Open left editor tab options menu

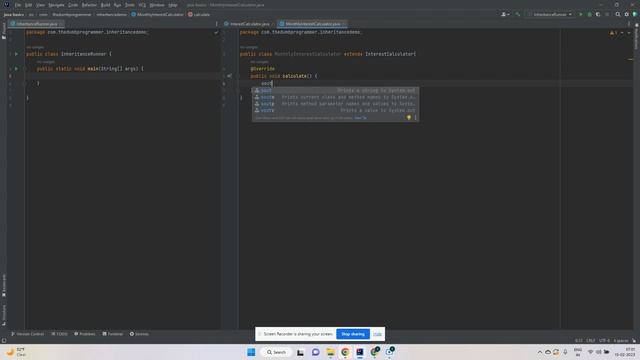tap(216, 24)
